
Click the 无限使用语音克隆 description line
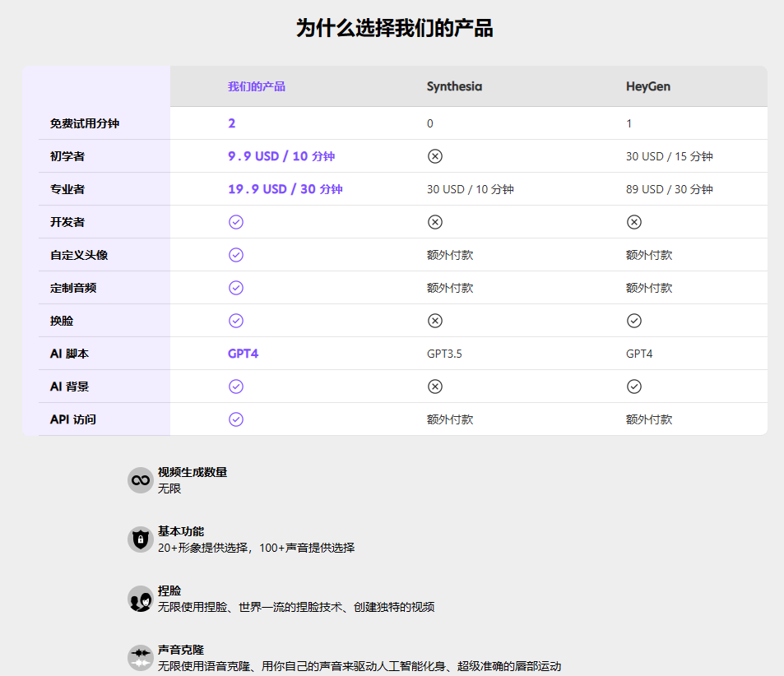pyautogui.click(x=360, y=666)
